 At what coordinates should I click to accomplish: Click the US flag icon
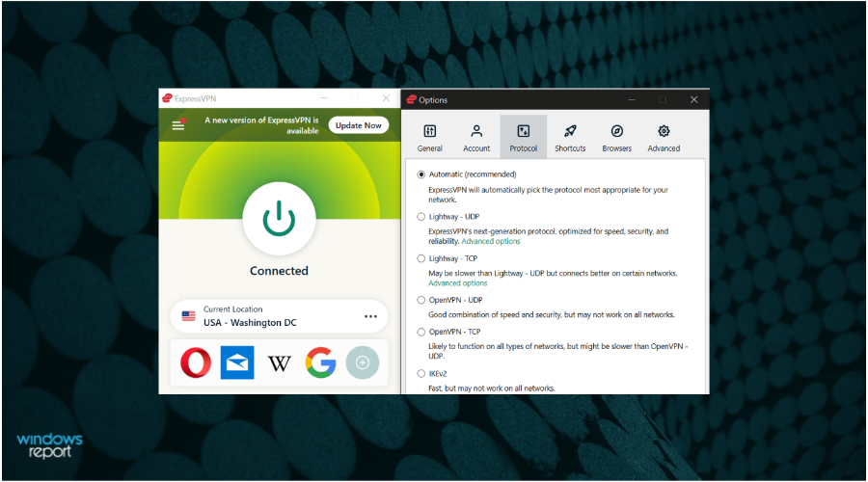coord(188,316)
